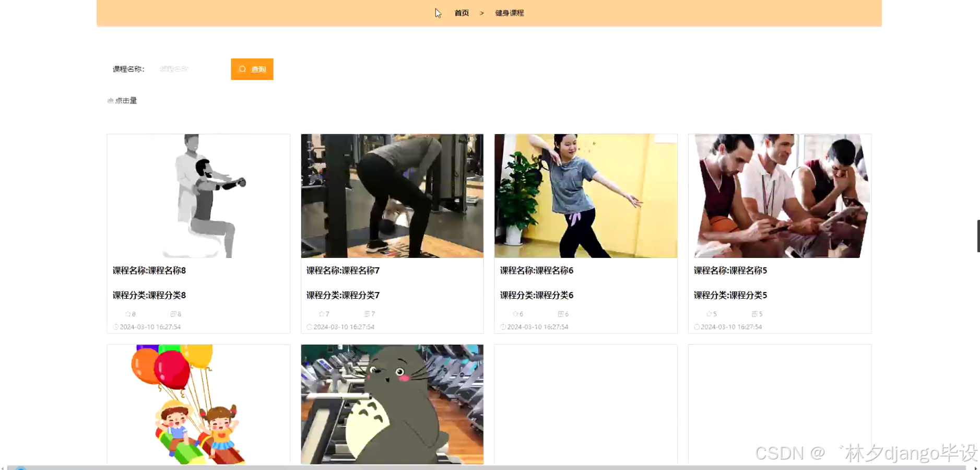Click the star icon on 课程名称5 card
980x470 pixels.
[x=709, y=314]
